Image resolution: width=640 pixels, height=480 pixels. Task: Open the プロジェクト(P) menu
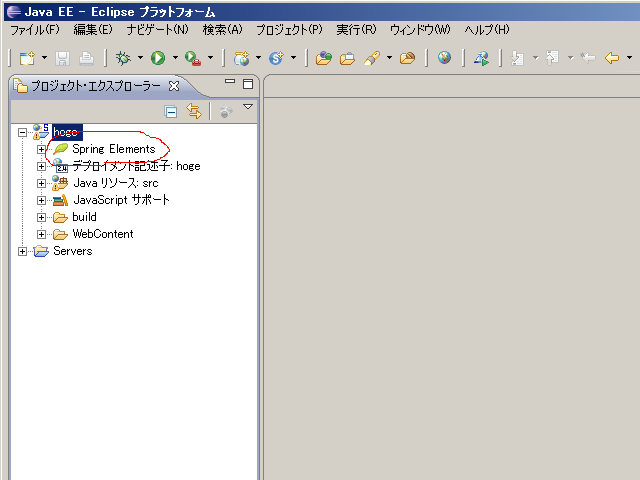point(289,29)
